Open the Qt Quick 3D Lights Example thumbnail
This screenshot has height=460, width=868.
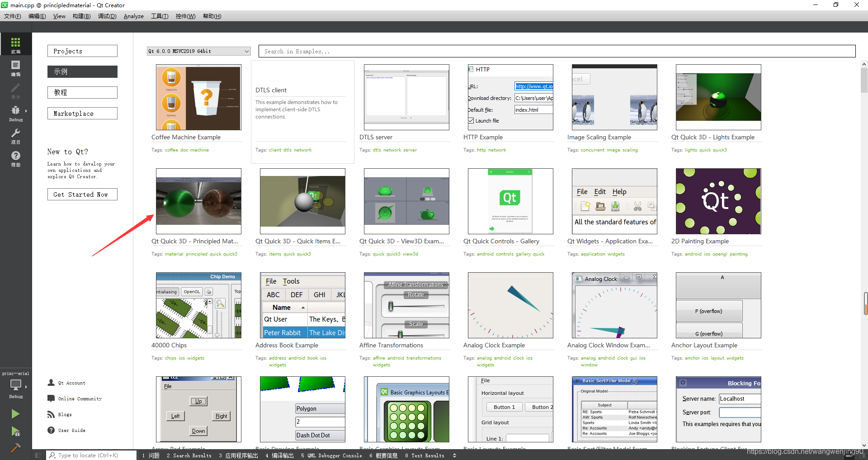coord(718,97)
